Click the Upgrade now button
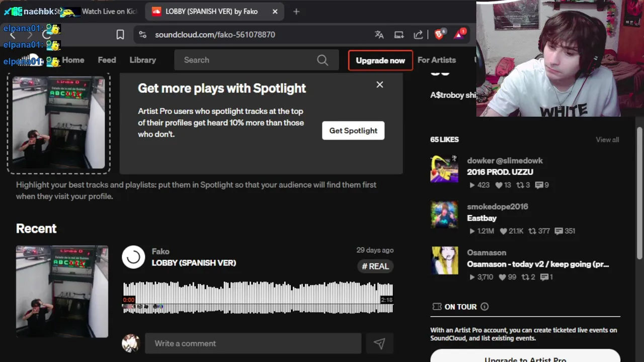 (x=380, y=60)
